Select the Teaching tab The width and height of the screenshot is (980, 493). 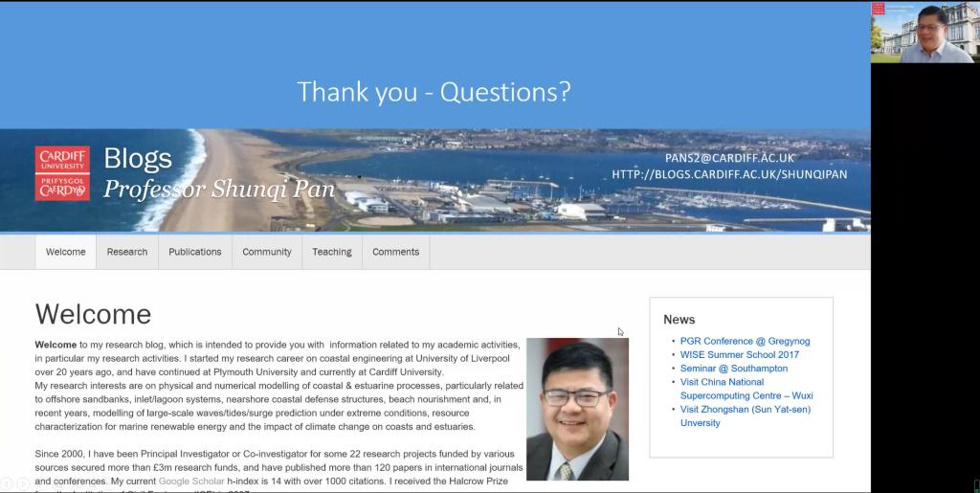tap(332, 252)
